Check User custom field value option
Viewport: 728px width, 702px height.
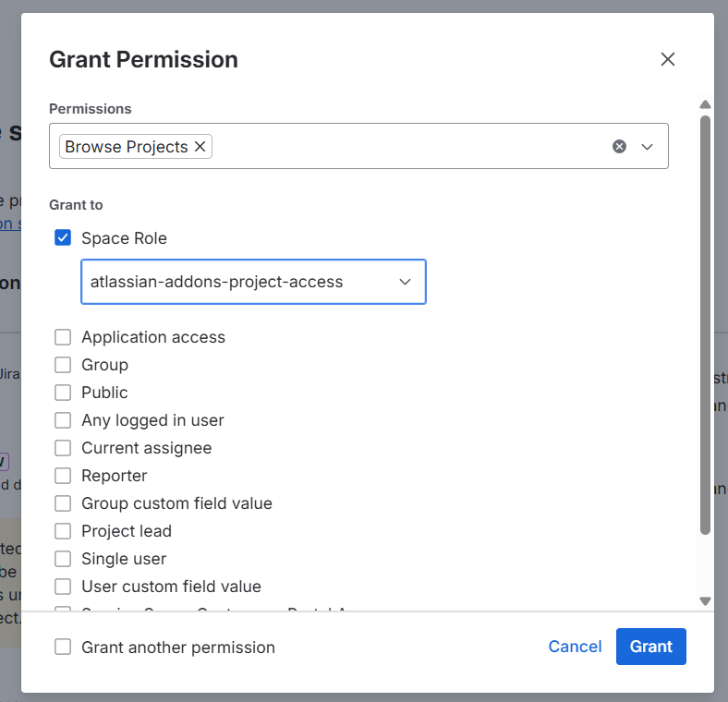tap(63, 587)
